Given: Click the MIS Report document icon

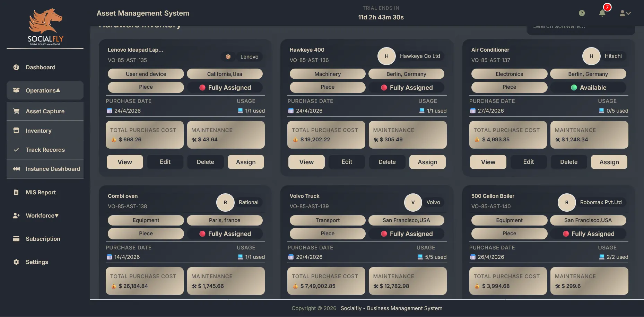Looking at the screenshot, I should coord(16,192).
